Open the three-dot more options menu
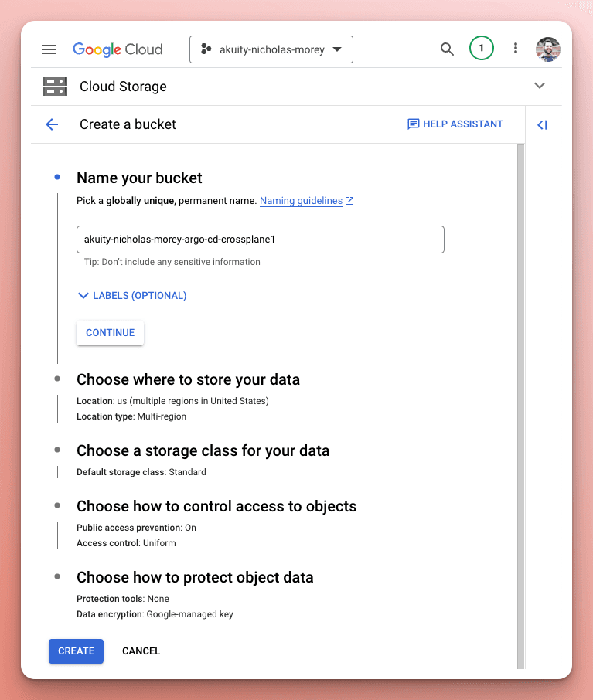Screen dimensions: 593x700 [515, 48]
